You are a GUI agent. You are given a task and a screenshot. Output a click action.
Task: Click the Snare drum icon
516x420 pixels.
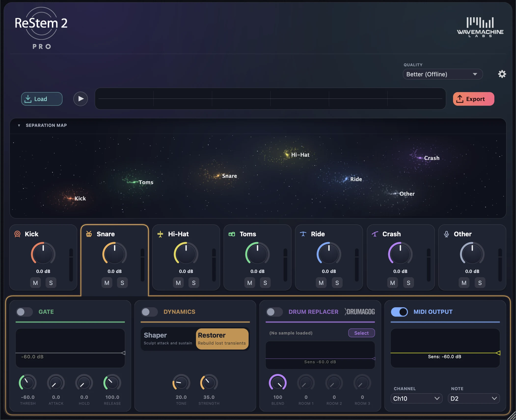(x=89, y=234)
